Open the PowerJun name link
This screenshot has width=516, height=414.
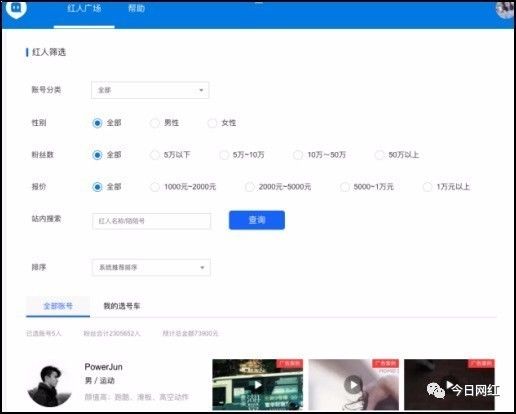click(103, 367)
